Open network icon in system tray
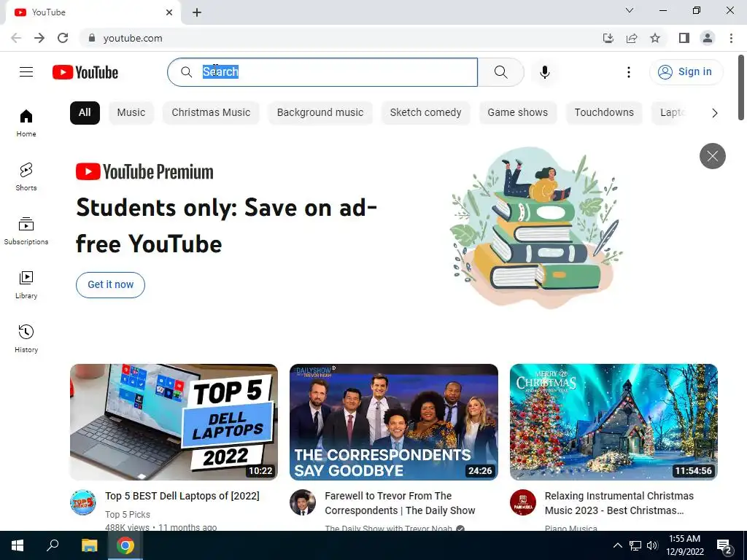The image size is (747, 560). point(635,545)
